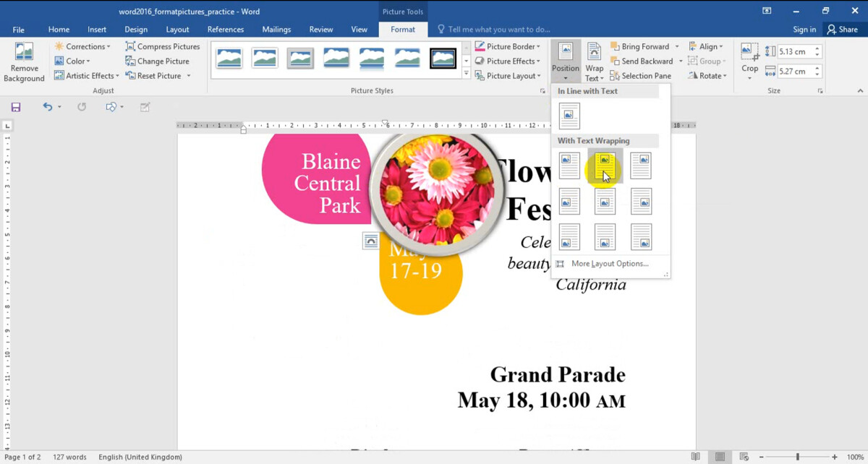This screenshot has height=464, width=868.
Task: Click the shape height field 5.13 cm
Action: (x=794, y=51)
